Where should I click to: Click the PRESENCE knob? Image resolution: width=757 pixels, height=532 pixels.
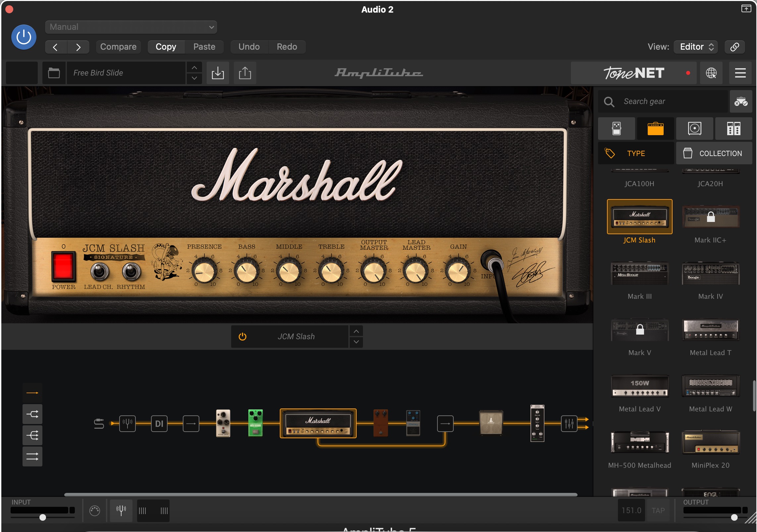[204, 271]
